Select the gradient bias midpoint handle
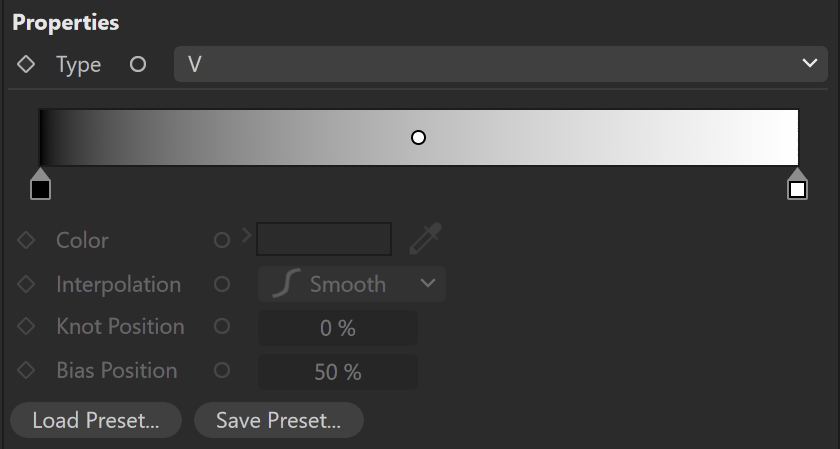This screenshot has width=840, height=449. tap(418, 138)
